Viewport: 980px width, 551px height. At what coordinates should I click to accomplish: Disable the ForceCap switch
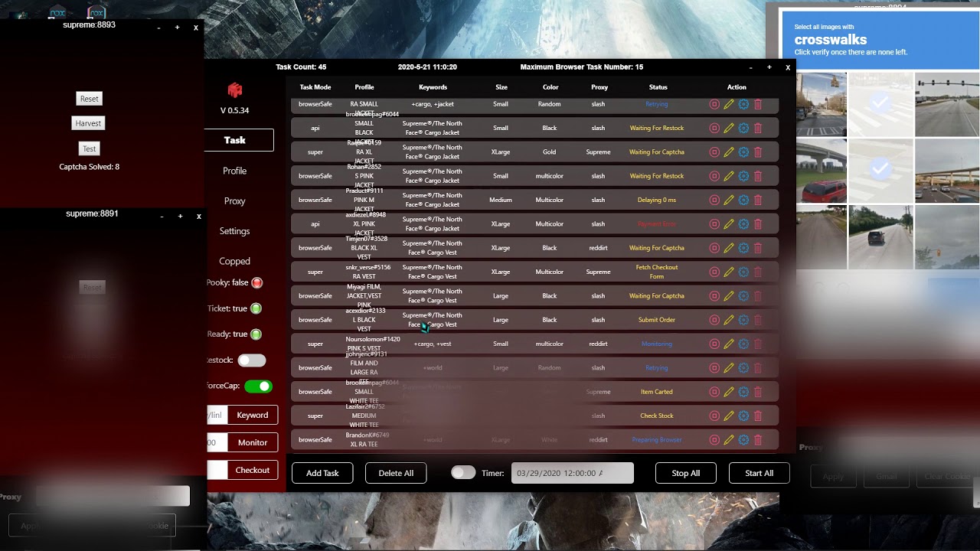point(259,386)
